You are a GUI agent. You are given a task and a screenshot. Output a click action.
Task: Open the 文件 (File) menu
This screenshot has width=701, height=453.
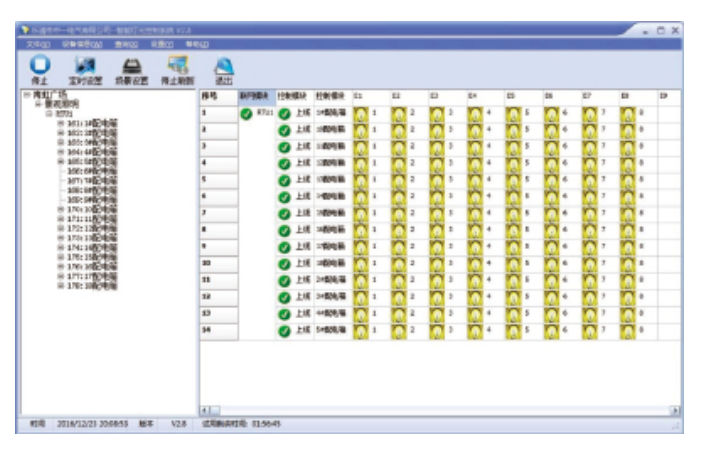coord(36,45)
